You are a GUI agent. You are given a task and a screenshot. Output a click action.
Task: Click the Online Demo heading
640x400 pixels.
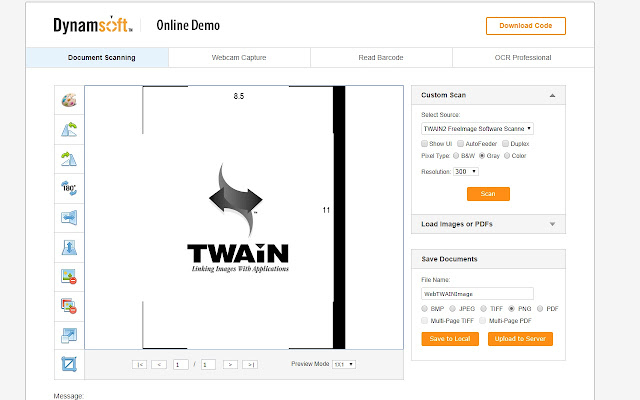188,25
